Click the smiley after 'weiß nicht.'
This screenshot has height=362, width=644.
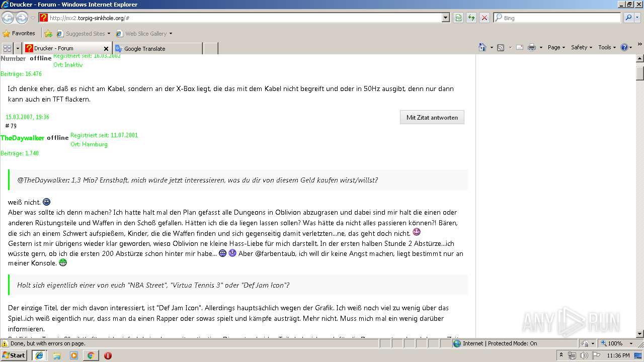click(47, 202)
